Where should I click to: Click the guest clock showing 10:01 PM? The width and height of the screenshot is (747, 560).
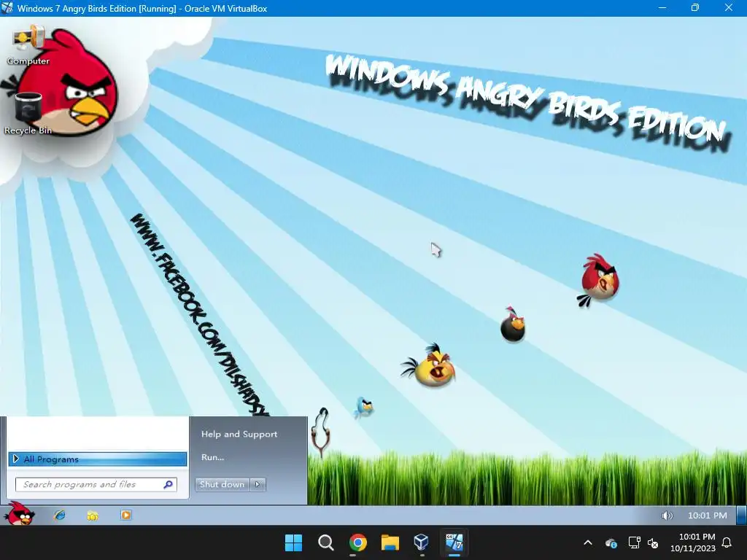click(707, 516)
